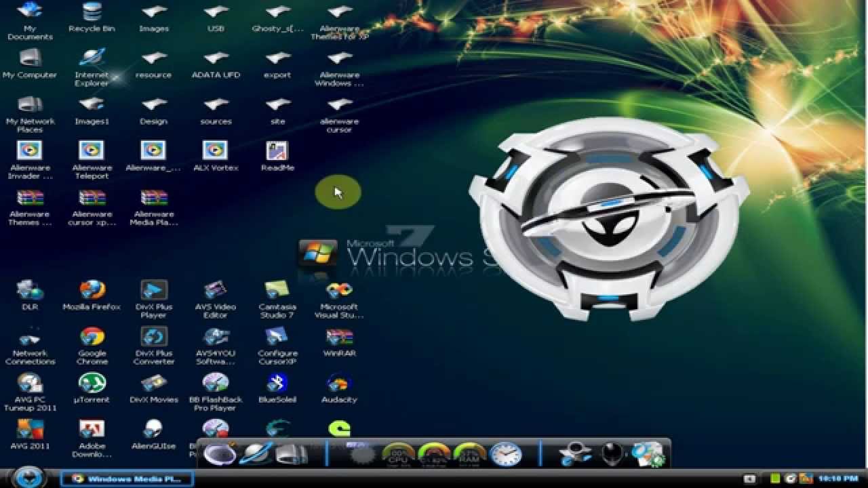
Task: Open the ReadMe file
Action: pos(277,157)
